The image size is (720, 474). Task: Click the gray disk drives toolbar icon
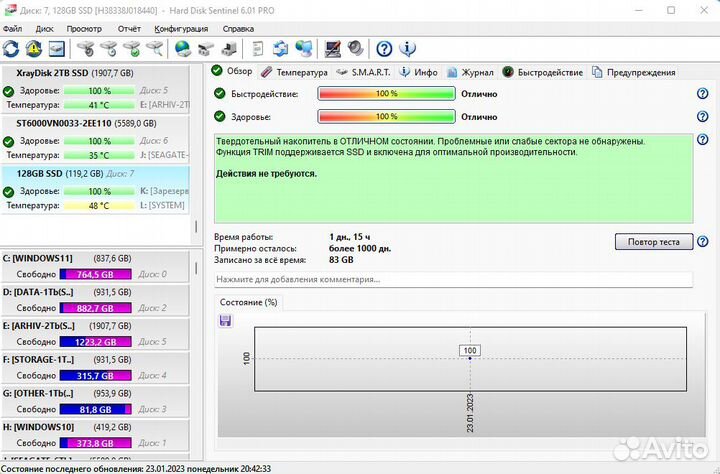tap(206, 48)
